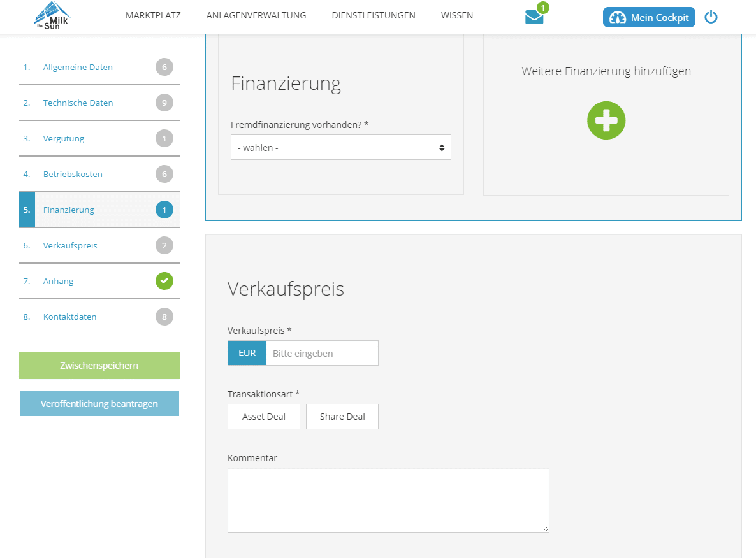Click the Verkaufspreis amount input field
Viewport: 756px width, 558px height.
point(321,353)
